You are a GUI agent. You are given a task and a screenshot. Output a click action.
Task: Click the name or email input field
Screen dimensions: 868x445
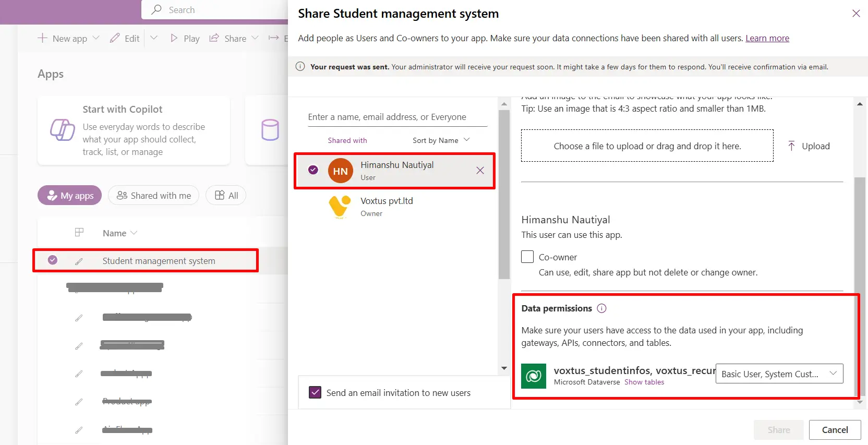[x=397, y=117]
